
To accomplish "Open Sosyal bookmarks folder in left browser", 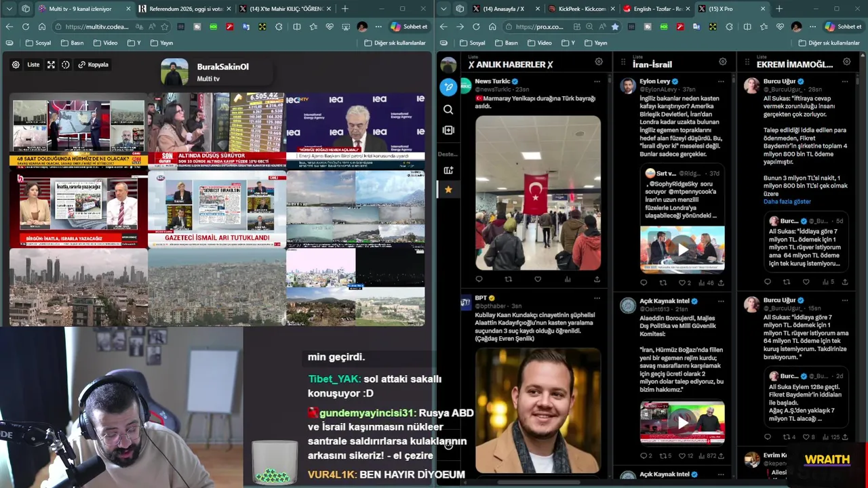I will pos(38,43).
